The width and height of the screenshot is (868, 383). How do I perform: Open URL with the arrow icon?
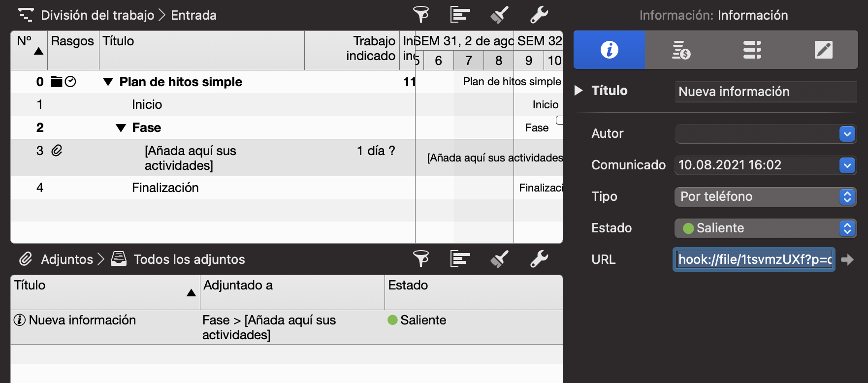(847, 259)
